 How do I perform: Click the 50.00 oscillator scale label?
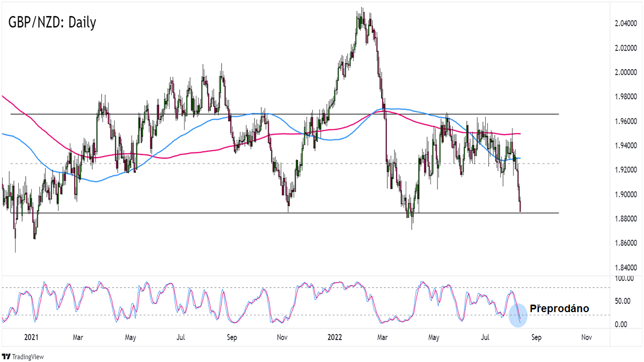[623, 301]
